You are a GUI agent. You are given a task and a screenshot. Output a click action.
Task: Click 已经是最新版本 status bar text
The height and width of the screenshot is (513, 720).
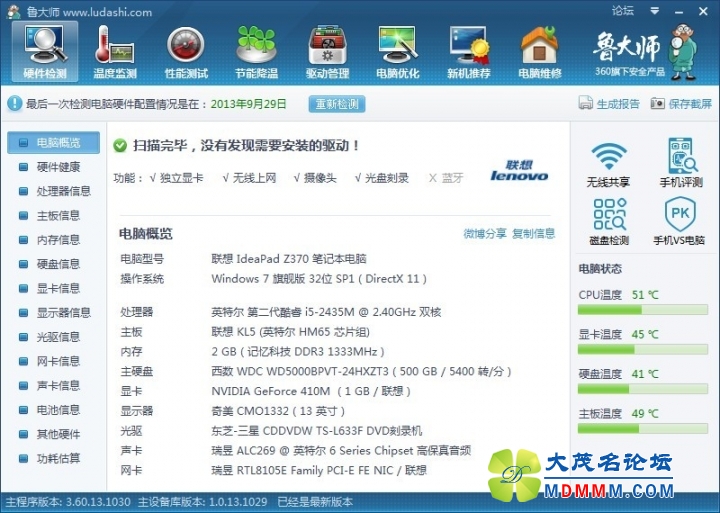(315, 502)
